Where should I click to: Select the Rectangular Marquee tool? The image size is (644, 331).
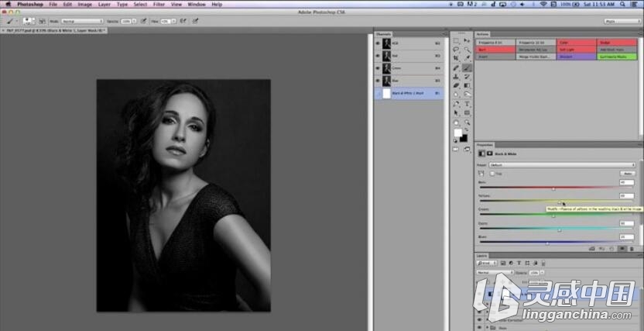(x=457, y=41)
